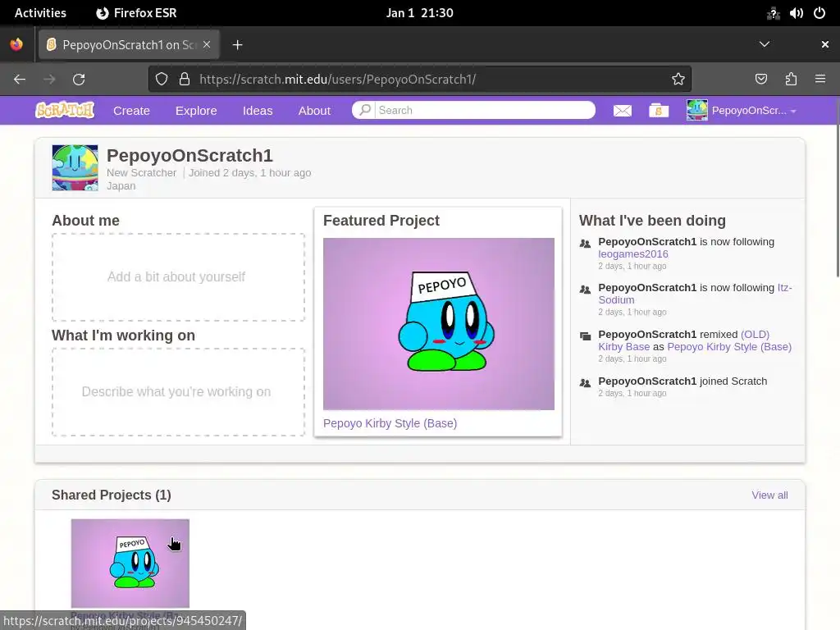Click the padlock site info icon

(x=185, y=80)
